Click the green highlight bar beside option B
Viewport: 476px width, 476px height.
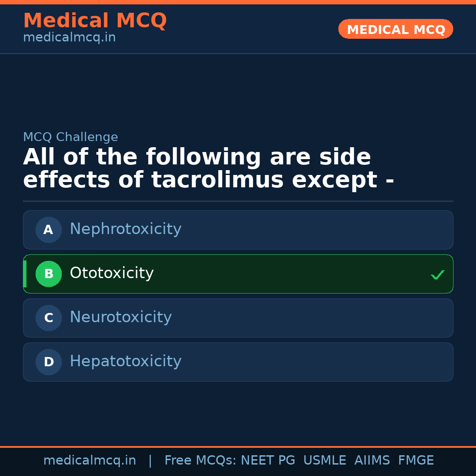[24, 274]
